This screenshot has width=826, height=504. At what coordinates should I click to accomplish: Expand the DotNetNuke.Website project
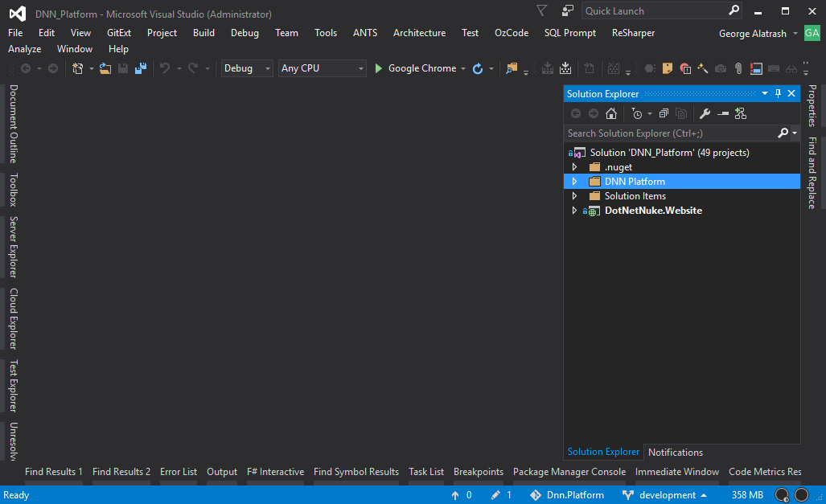point(575,211)
